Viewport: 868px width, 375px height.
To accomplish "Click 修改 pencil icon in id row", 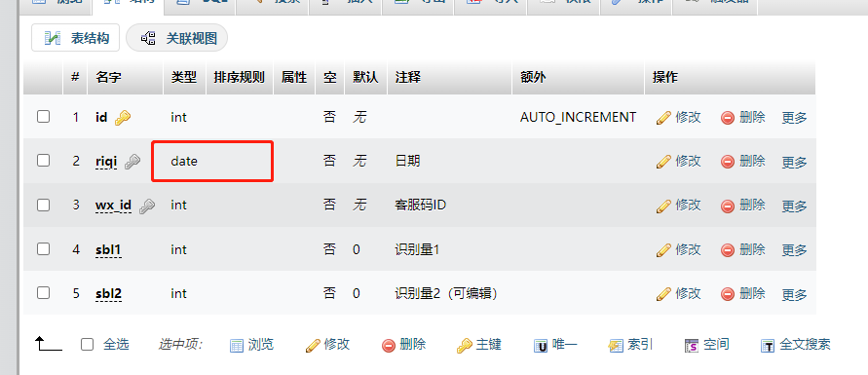I will pyautogui.click(x=663, y=118).
